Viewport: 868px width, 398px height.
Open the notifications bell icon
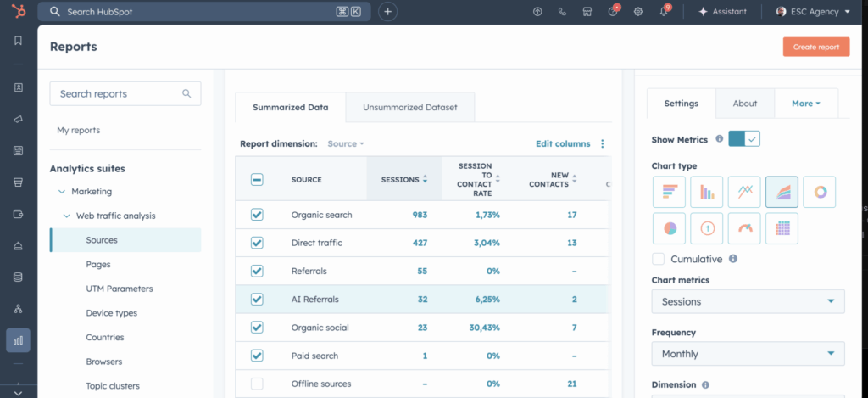(x=664, y=12)
